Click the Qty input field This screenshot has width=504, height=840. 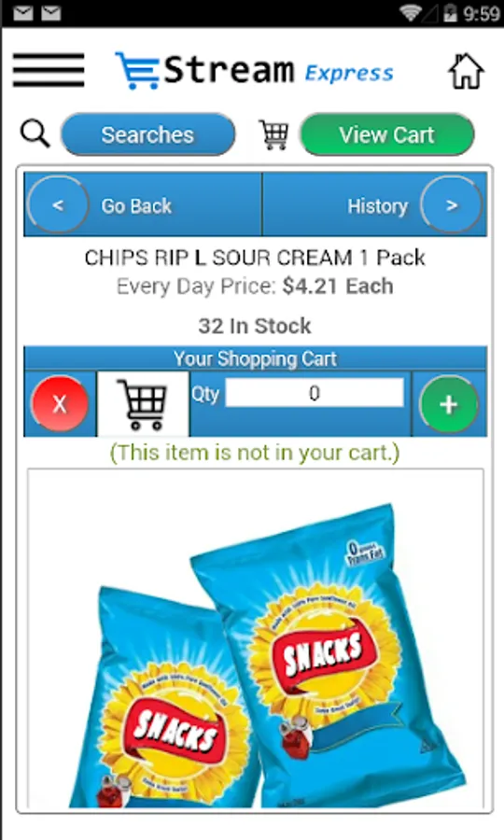[315, 393]
